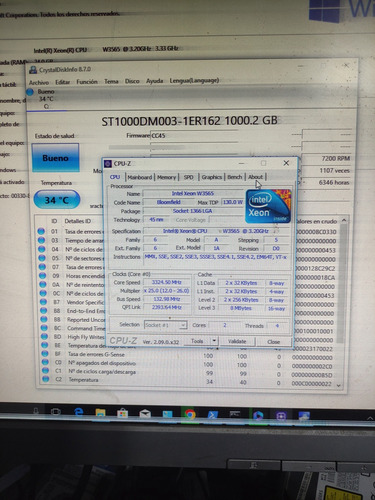
Task: Click status circle of row BF Tasa de errores G-Sense
Action: tap(45, 354)
